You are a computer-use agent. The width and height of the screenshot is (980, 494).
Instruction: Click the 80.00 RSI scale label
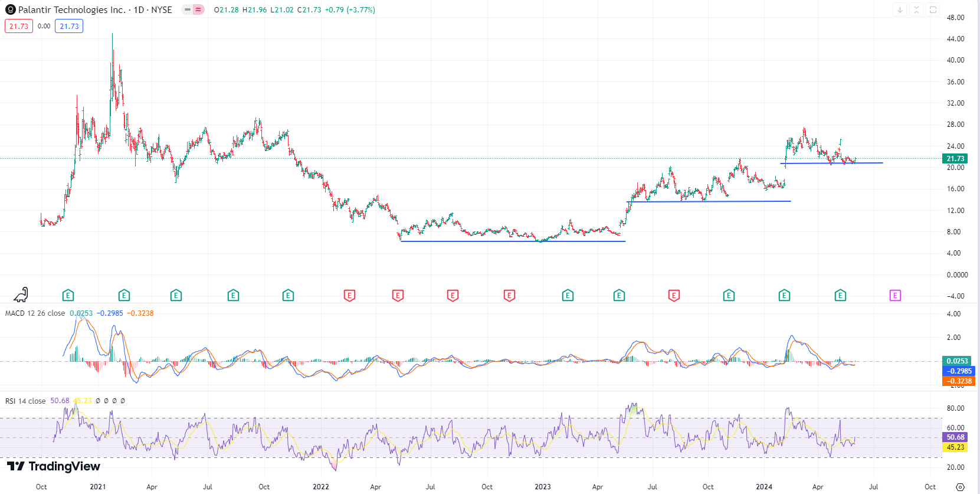955,408
